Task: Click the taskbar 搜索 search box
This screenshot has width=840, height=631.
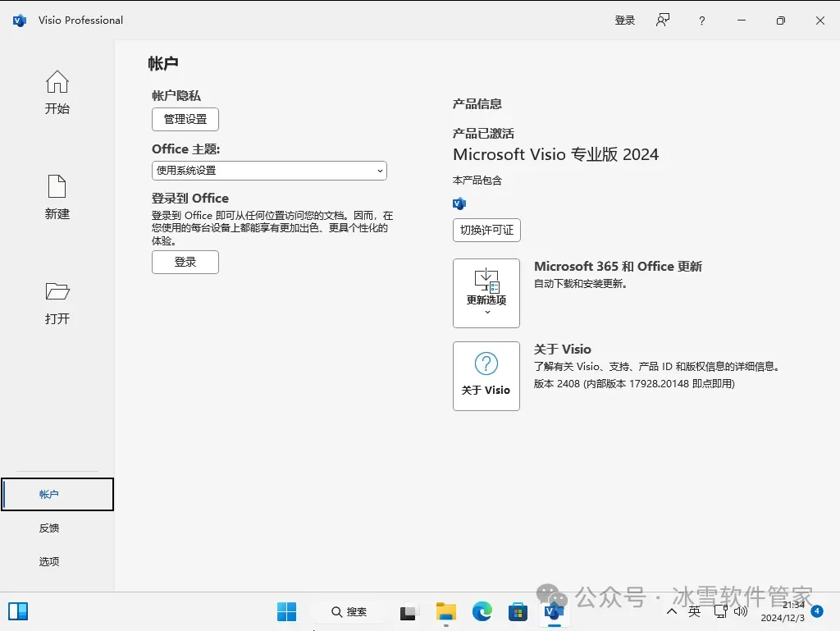Action: (349, 611)
